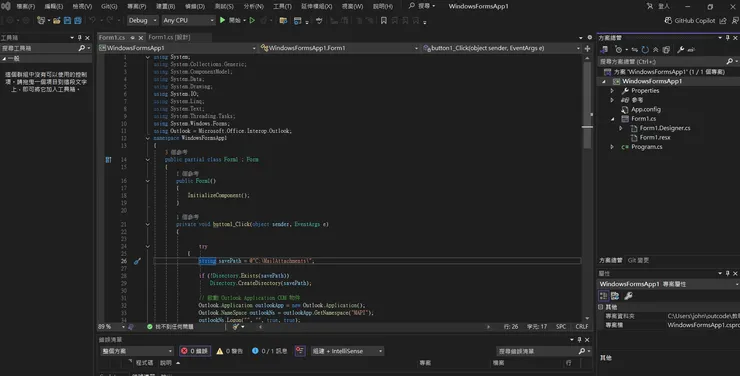Click the Solution Explorer search field (Ctrl+;)
This screenshot has height=376, width=740.
click(662, 61)
